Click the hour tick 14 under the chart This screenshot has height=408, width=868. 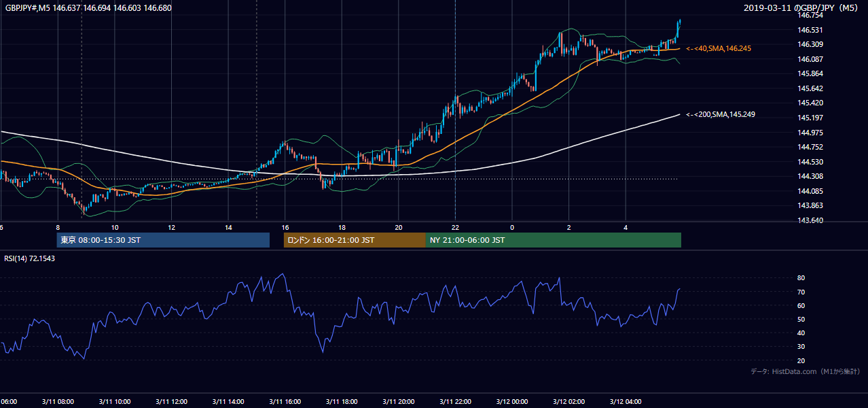pos(228,227)
